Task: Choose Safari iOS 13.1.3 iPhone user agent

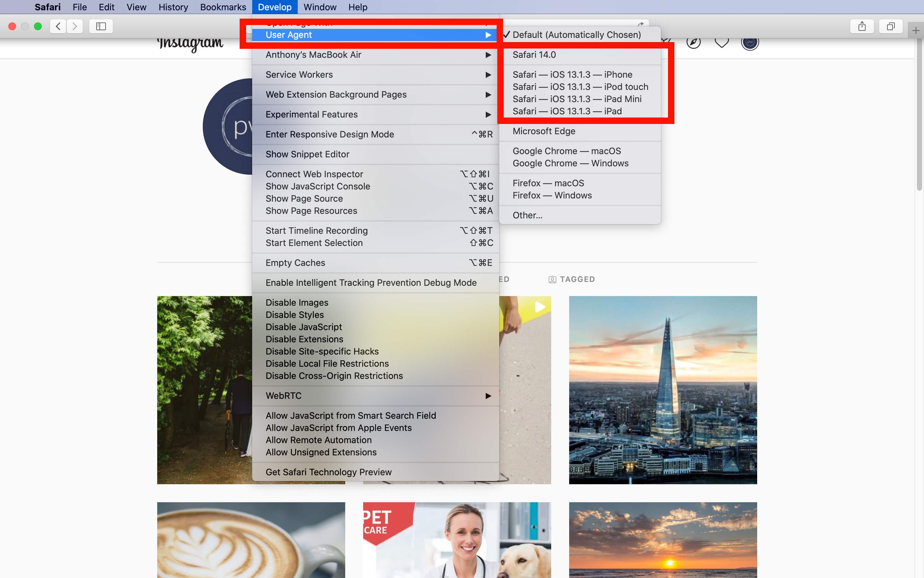Action: click(x=580, y=74)
